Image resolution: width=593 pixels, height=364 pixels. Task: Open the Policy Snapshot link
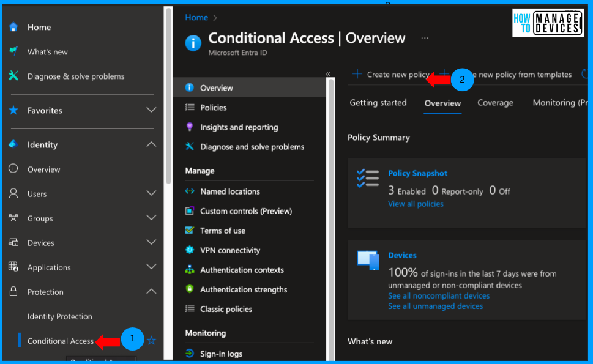pos(417,173)
